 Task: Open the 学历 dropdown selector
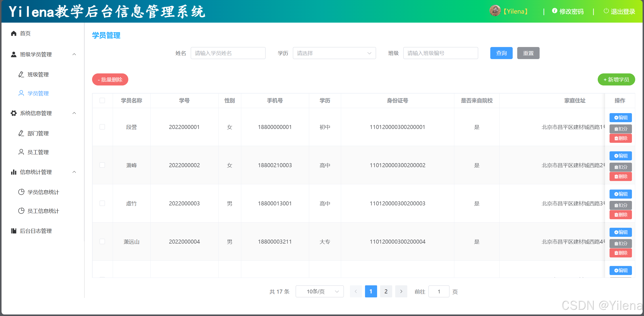click(x=334, y=53)
